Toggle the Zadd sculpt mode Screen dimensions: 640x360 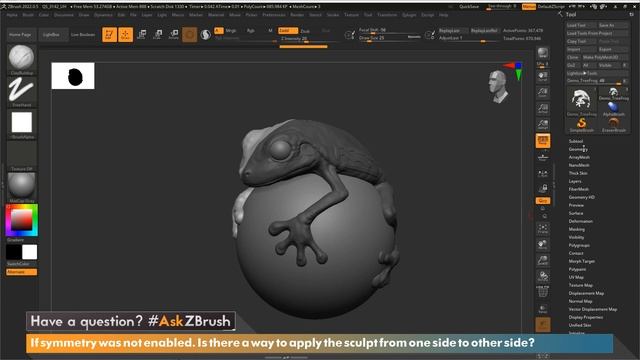(x=288, y=31)
